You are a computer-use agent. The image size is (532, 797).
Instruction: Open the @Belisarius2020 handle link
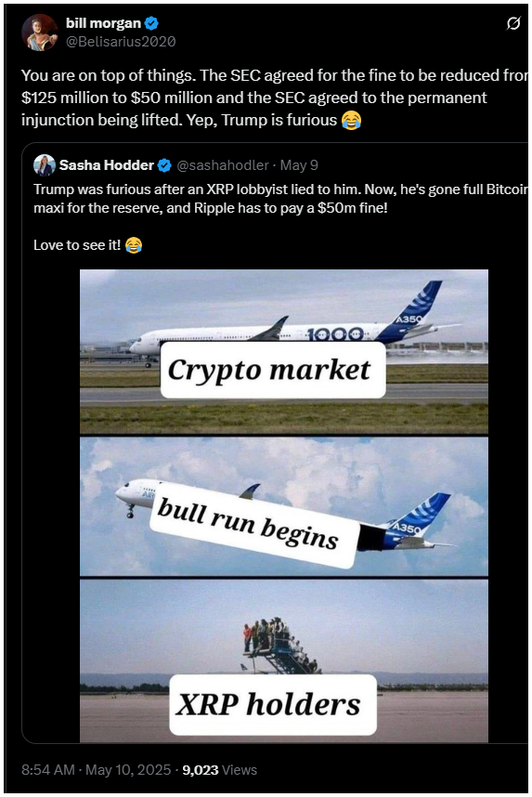pos(121,42)
